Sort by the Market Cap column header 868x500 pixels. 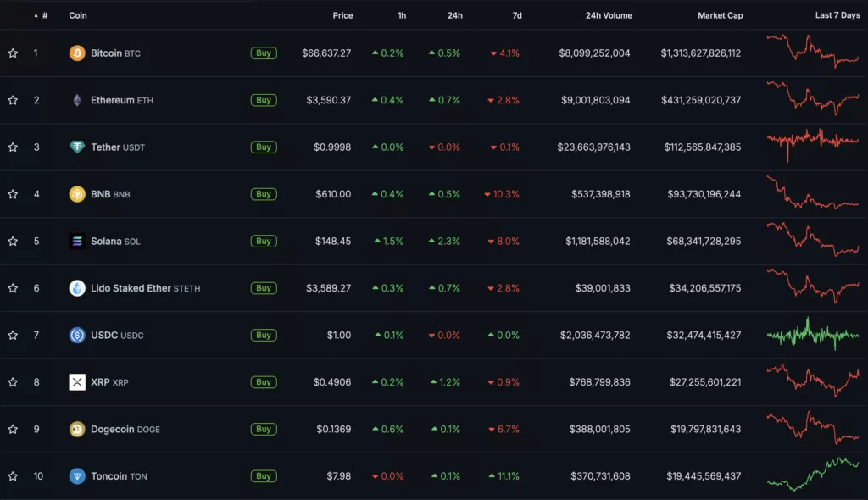point(721,15)
